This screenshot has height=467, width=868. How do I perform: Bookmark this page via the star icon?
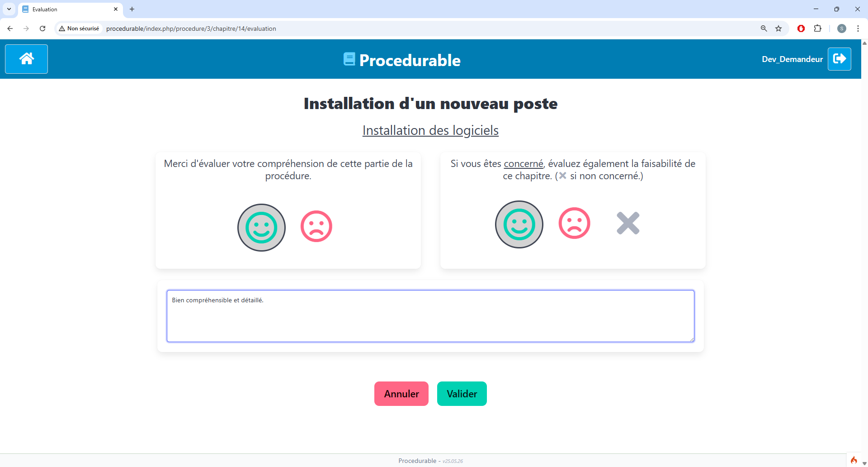pyautogui.click(x=779, y=29)
